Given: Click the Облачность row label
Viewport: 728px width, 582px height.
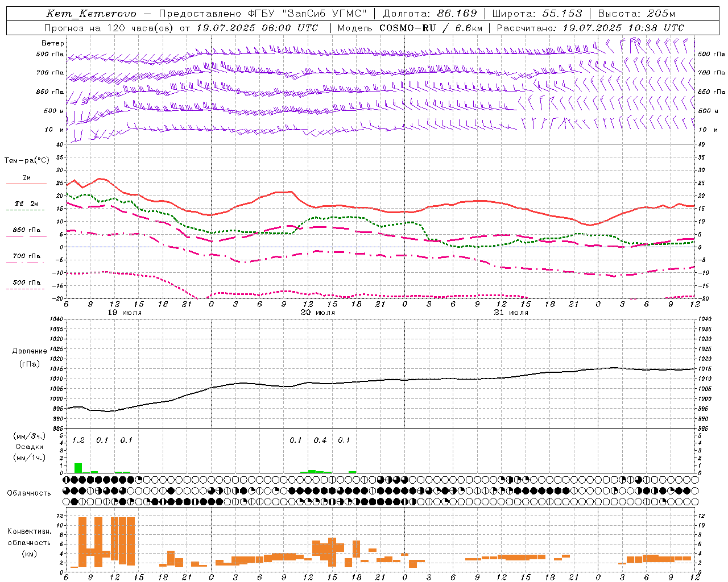Looking at the screenshot, I should tap(29, 493).
